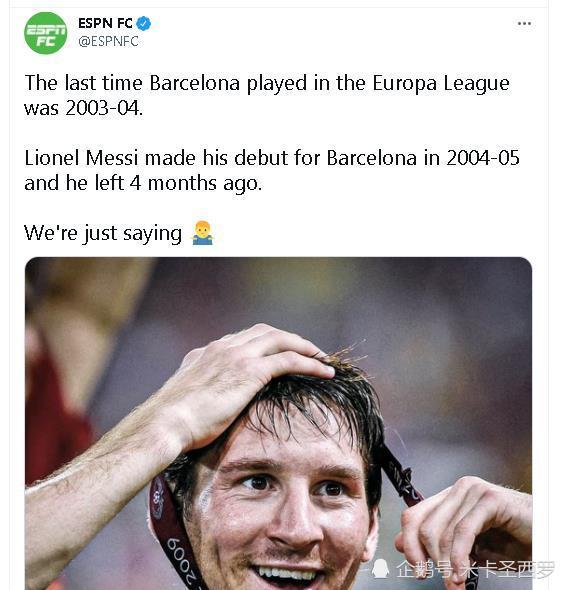Click the blue verified badge
Screen dimensions: 569x590
point(143,24)
